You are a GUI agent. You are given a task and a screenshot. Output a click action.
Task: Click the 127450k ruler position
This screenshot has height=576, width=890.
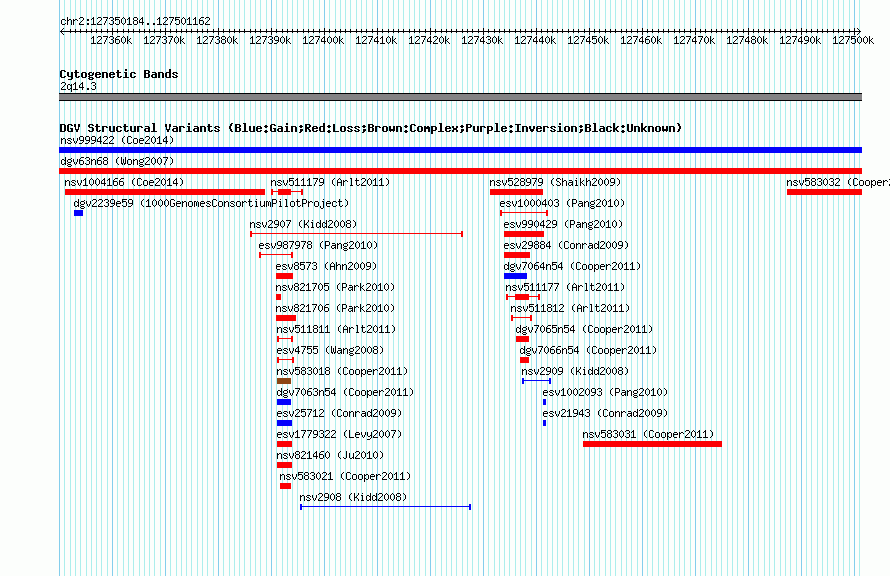coord(588,40)
